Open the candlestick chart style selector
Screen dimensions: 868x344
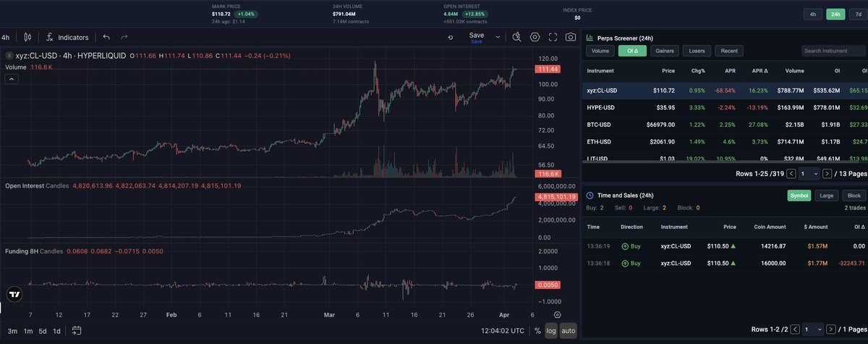(27, 37)
